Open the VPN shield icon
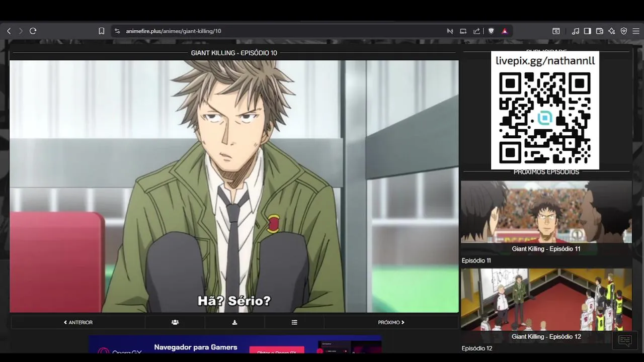The image size is (644, 362). pos(624,31)
